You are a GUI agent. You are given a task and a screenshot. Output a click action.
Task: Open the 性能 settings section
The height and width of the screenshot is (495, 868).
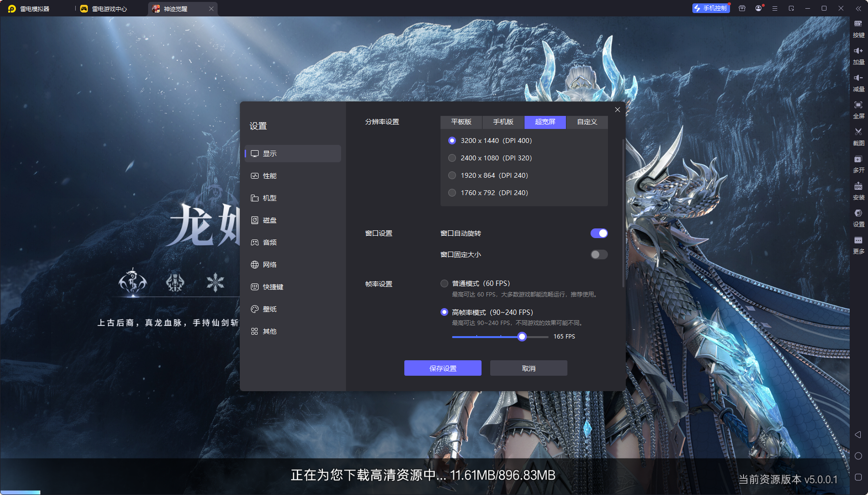(x=293, y=176)
